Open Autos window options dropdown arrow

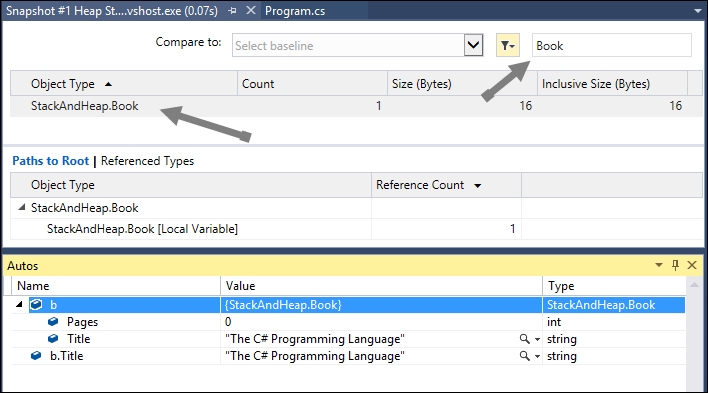point(659,265)
